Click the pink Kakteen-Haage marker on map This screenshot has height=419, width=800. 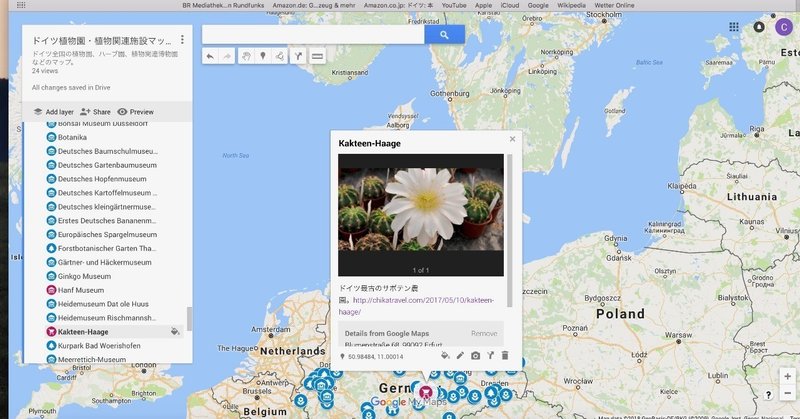coord(425,392)
